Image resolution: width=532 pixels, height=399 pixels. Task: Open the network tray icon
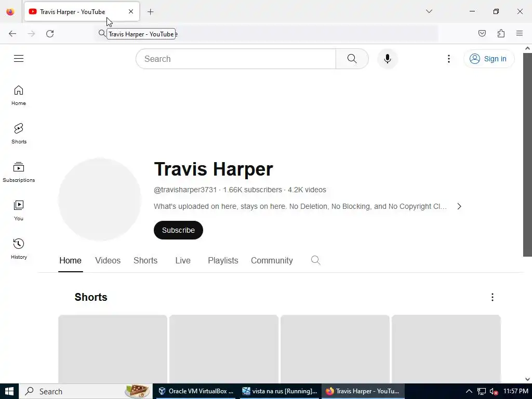[x=482, y=392]
